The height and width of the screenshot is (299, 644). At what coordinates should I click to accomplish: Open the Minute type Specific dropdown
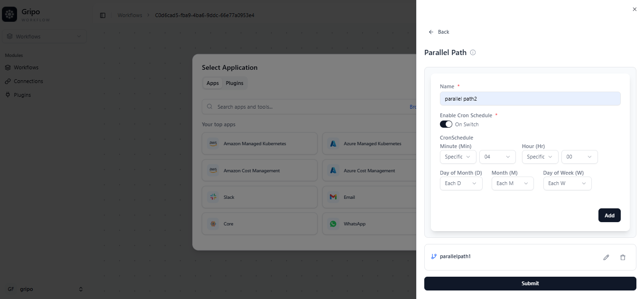click(x=457, y=157)
